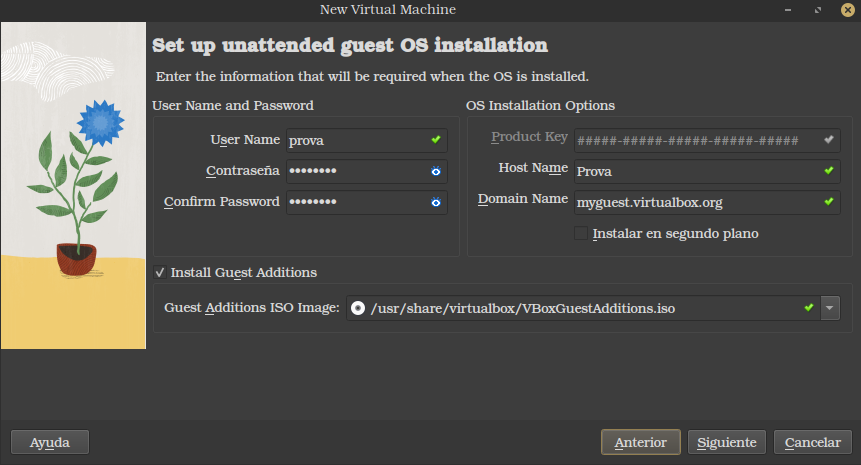Click the Product Key gray checkmark
Image resolution: width=861 pixels, height=465 pixels.
tap(828, 140)
